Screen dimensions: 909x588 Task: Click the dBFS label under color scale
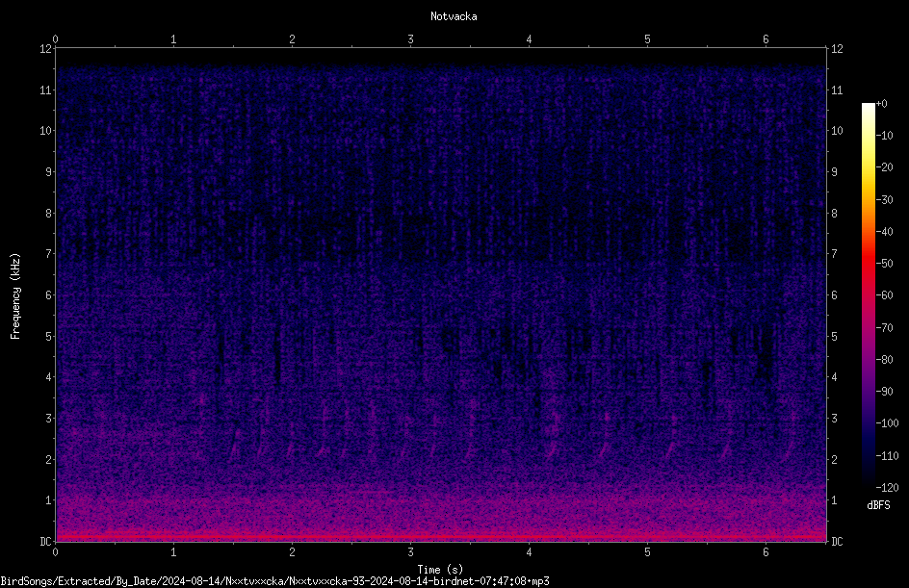click(x=878, y=505)
